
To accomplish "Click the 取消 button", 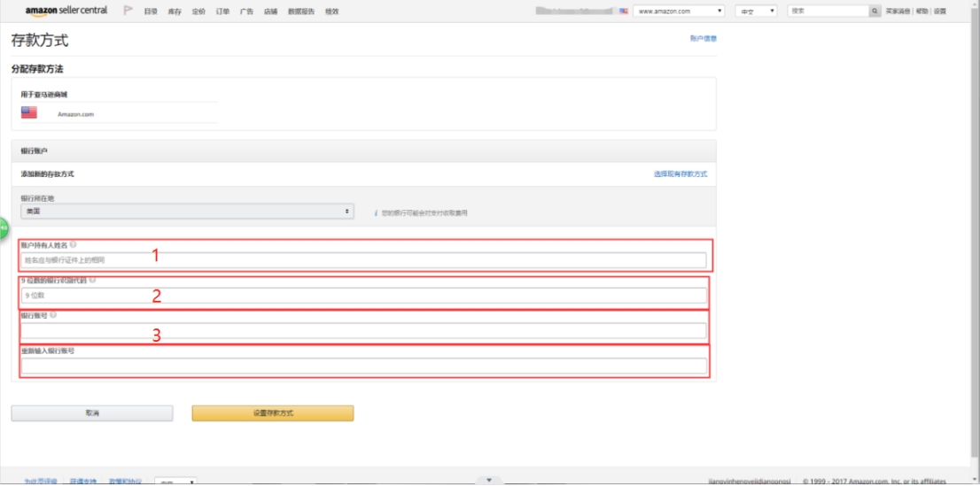I will click(x=92, y=413).
